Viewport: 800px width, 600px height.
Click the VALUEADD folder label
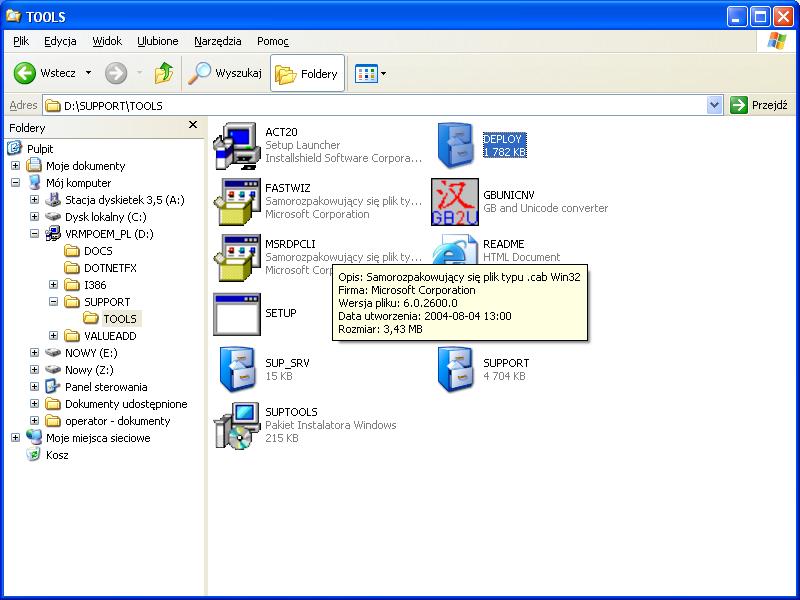coord(110,336)
